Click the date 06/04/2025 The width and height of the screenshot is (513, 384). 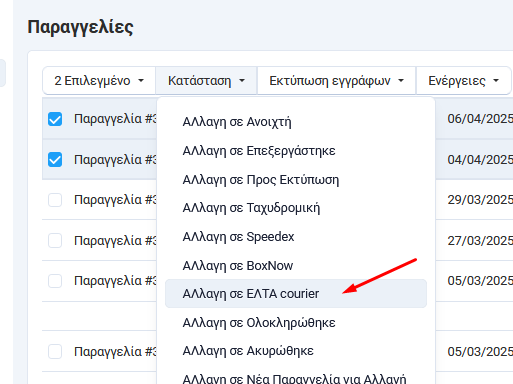pos(480,119)
